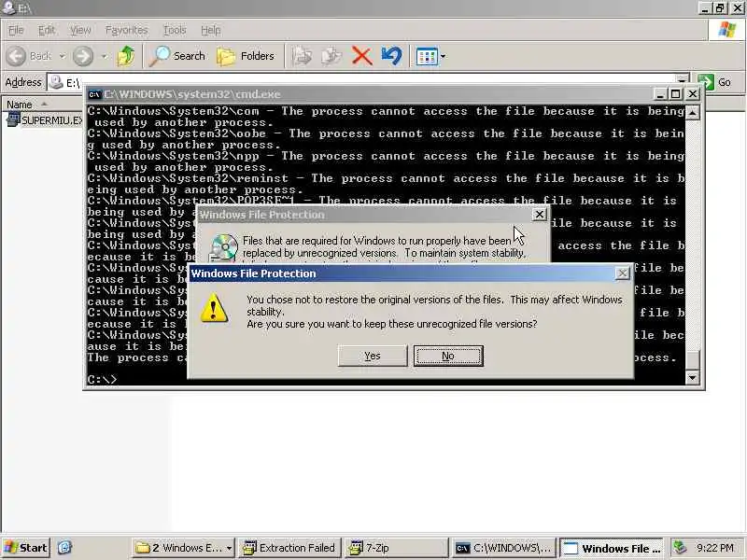Click the cmd.exe title bar icon
Screen dimensions: 747x560
[94, 94]
